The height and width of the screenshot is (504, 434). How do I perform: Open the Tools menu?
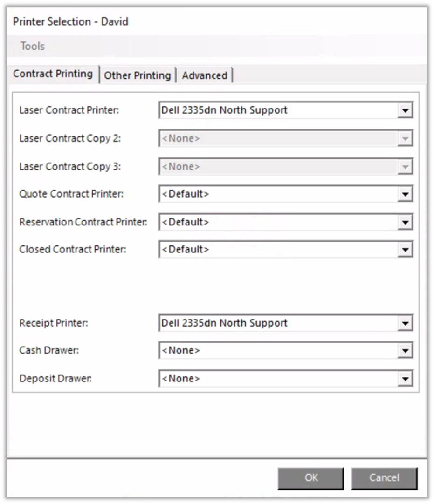pos(32,46)
